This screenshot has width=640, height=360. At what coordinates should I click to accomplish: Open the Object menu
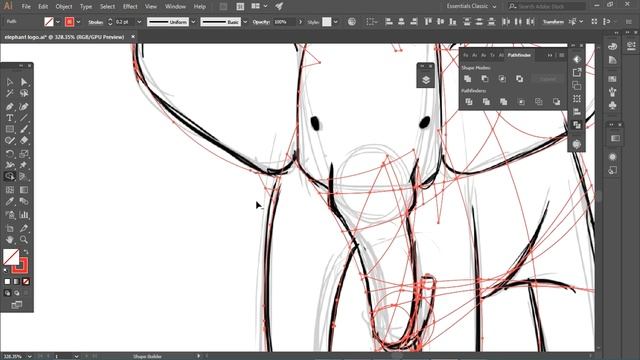click(x=64, y=7)
